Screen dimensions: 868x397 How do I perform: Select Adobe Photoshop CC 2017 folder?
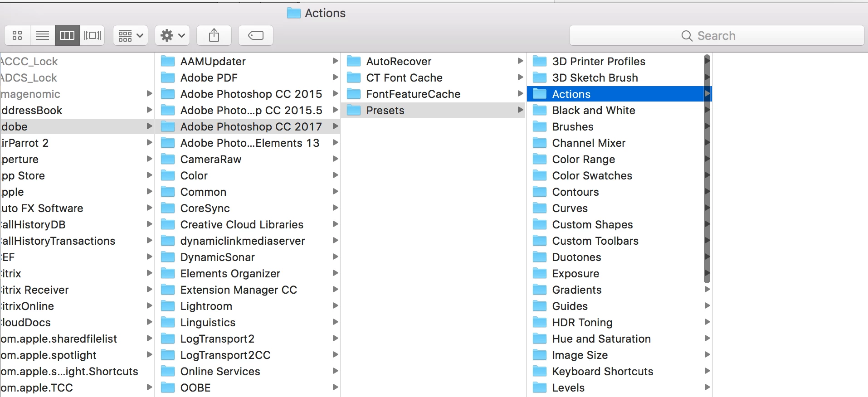click(248, 126)
